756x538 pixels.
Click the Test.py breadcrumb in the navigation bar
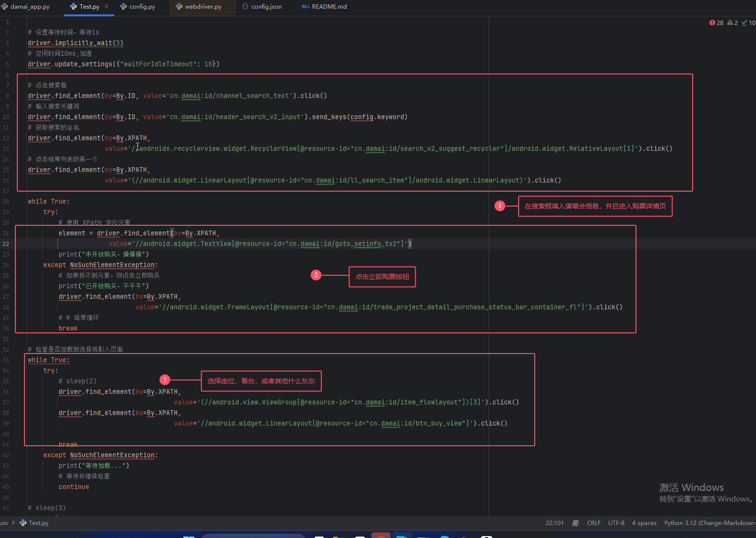[x=34, y=523]
